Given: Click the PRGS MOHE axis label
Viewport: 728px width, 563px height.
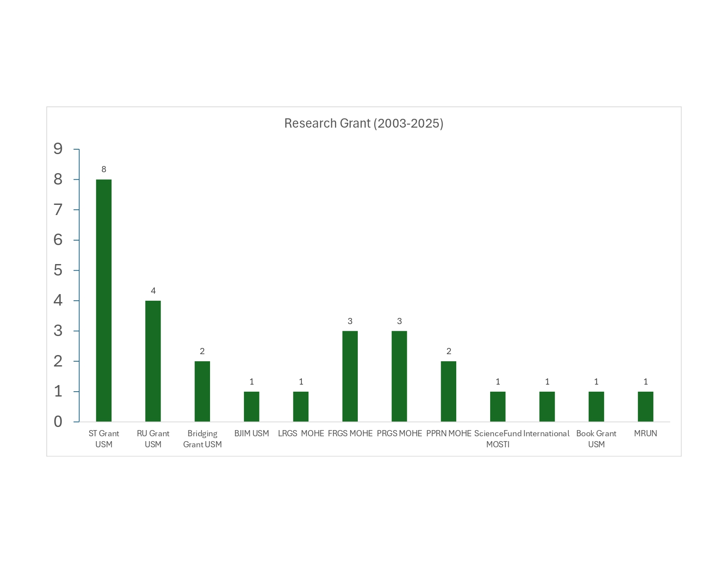Looking at the screenshot, I should pyautogui.click(x=399, y=434).
